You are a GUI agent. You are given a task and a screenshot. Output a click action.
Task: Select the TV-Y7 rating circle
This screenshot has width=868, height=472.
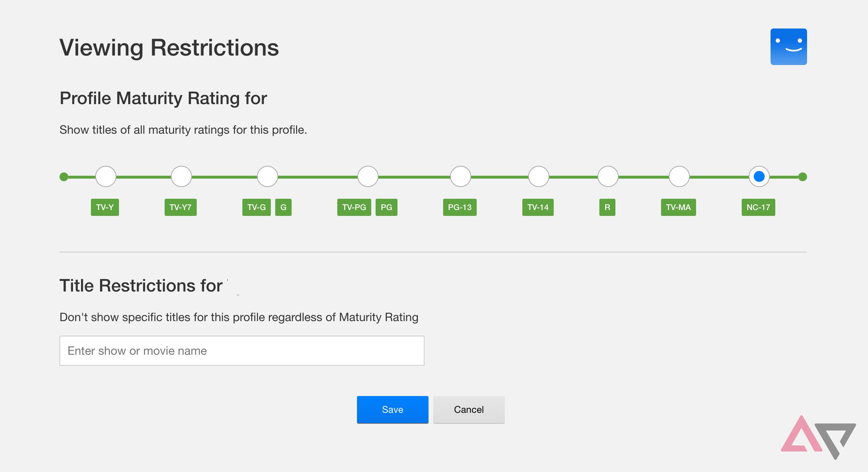click(x=181, y=176)
